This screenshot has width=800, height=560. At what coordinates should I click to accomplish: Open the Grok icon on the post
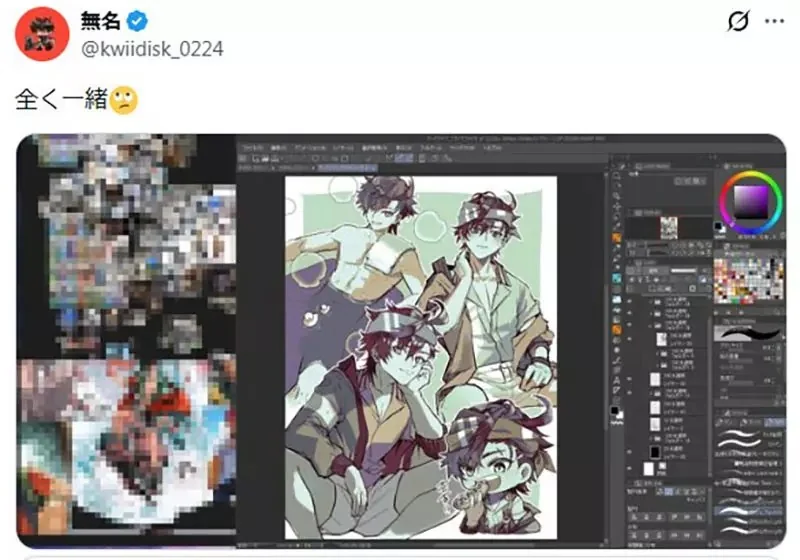pyautogui.click(x=738, y=21)
